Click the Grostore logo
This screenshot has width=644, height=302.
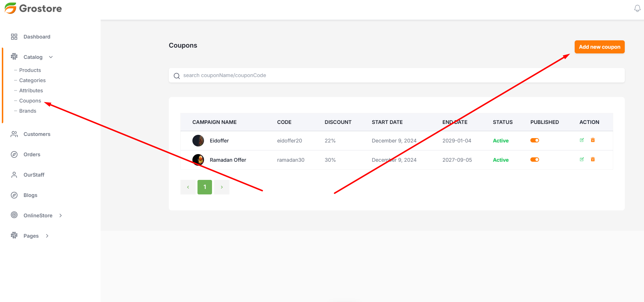click(33, 8)
